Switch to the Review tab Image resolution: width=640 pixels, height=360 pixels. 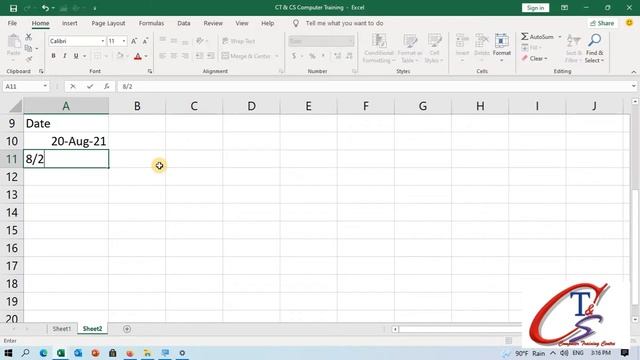(x=213, y=23)
